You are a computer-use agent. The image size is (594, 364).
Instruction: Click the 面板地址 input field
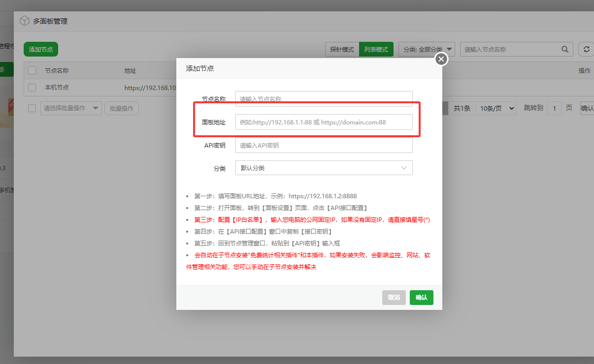pos(324,122)
